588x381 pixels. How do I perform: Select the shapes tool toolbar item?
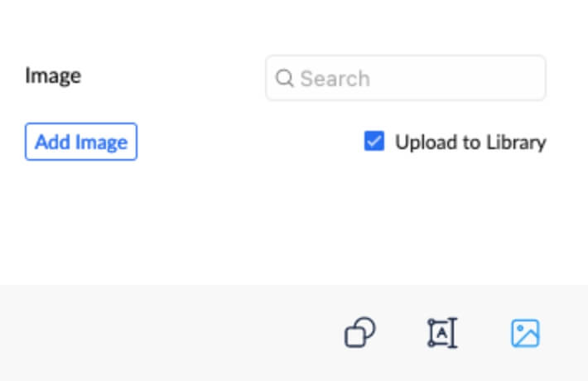click(359, 333)
